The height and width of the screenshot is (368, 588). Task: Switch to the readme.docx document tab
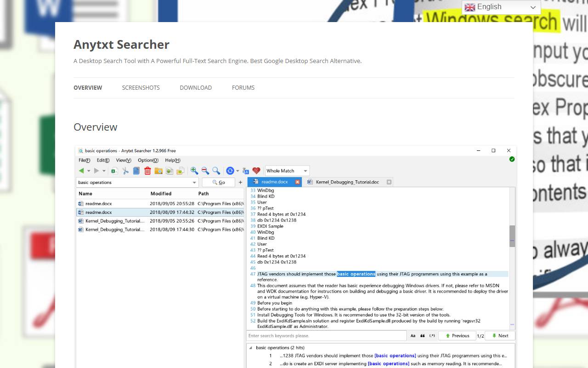tap(275, 182)
